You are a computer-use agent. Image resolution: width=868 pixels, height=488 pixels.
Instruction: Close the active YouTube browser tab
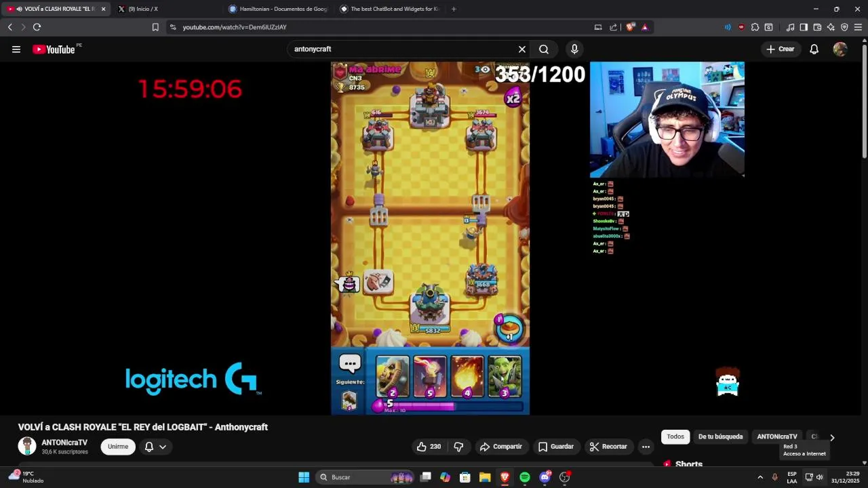103,9
